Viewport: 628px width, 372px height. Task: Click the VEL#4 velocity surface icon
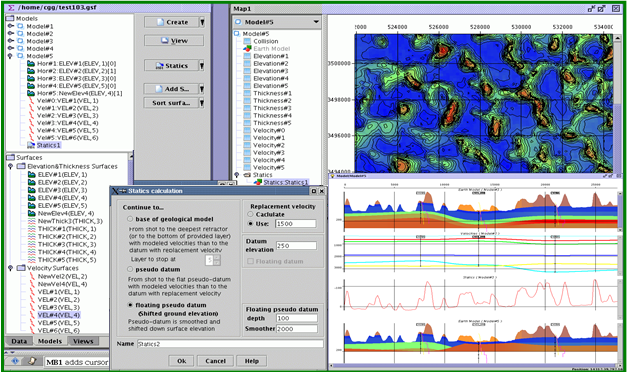point(32,315)
